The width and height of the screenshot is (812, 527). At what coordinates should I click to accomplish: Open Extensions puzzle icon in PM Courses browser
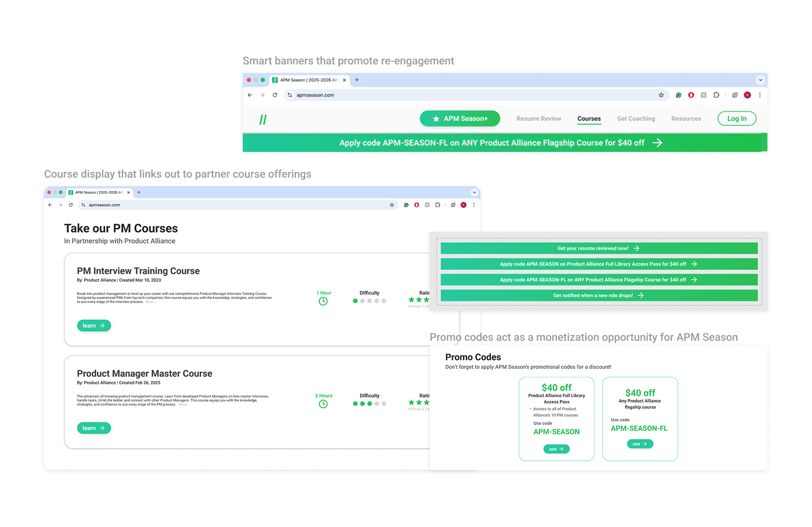[438, 205]
